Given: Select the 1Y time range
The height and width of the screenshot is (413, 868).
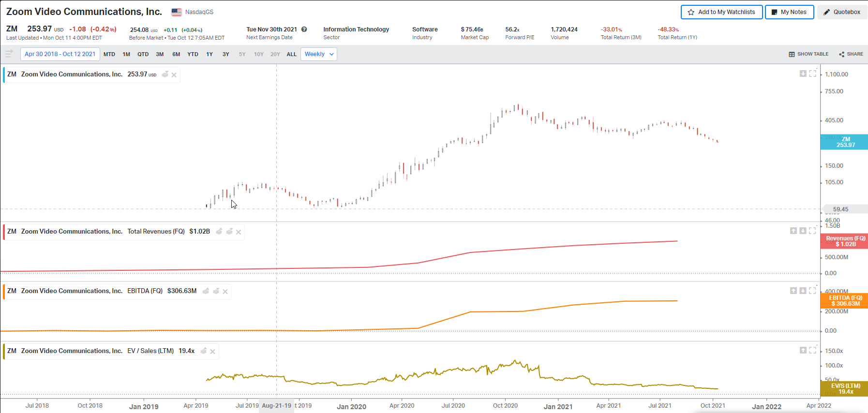Looking at the screenshot, I should 210,54.
